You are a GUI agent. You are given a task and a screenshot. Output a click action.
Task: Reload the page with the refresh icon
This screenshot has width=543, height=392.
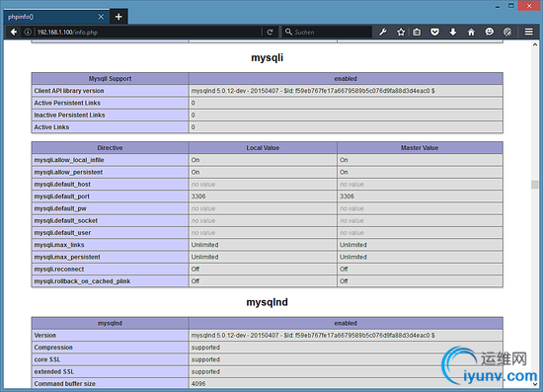(x=270, y=33)
